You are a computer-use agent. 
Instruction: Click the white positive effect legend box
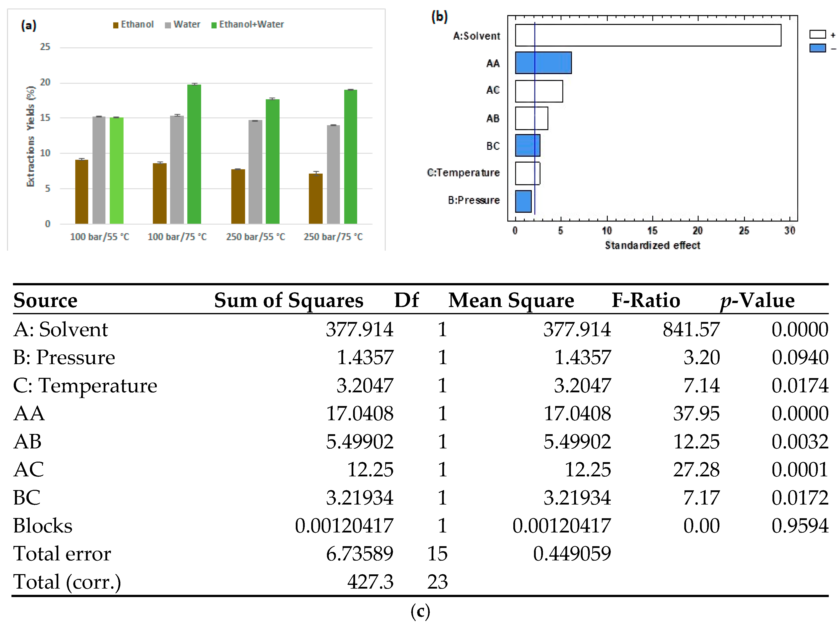(817, 34)
